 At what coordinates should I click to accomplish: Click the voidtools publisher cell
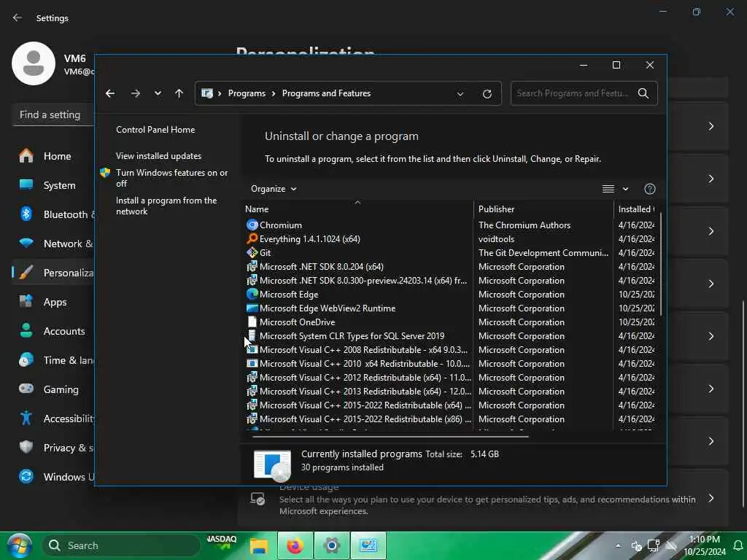496,238
